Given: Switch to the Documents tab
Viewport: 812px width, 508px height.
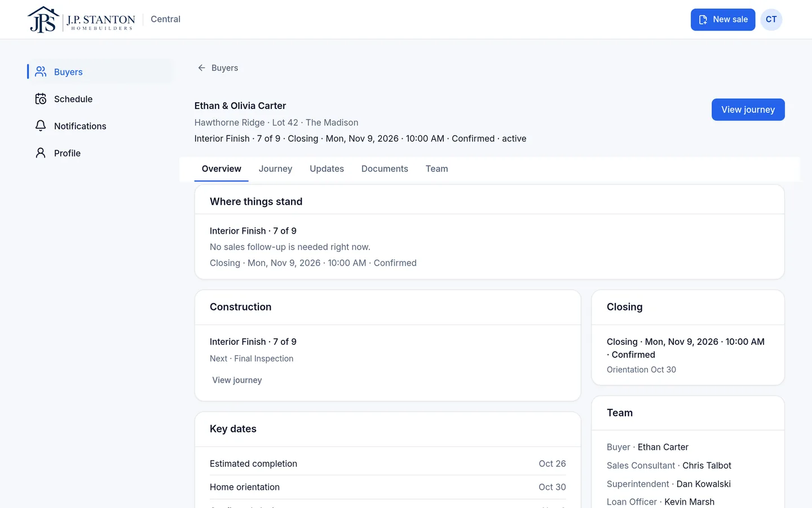Looking at the screenshot, I should pyautogui.click(x=385, y=169).
